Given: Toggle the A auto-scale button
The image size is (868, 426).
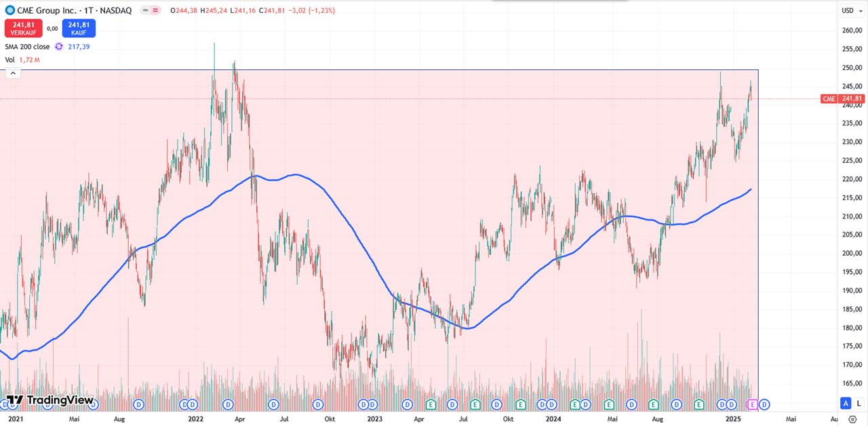Looking at the screenshot, I should tap(846, 403).
